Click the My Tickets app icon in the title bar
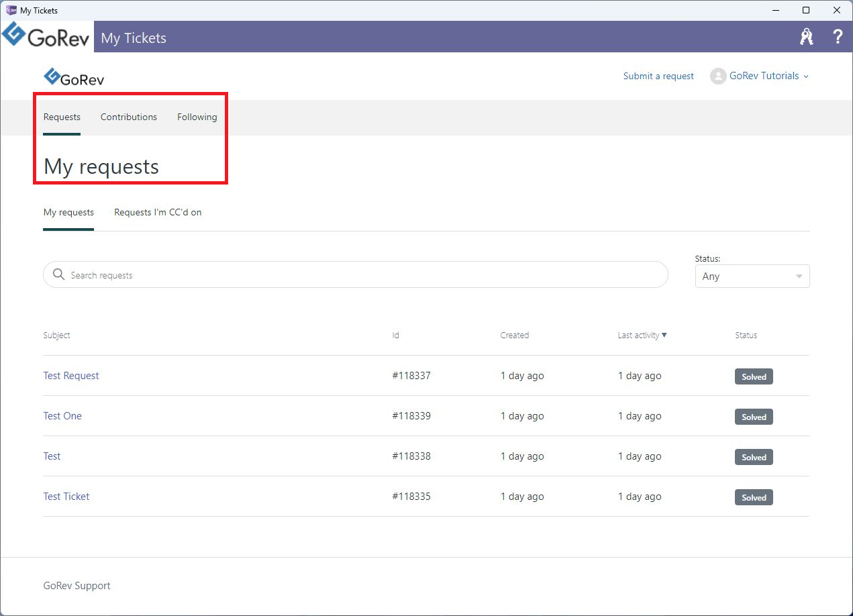Viewport: 853px width, 616px height. pos(11,10)
